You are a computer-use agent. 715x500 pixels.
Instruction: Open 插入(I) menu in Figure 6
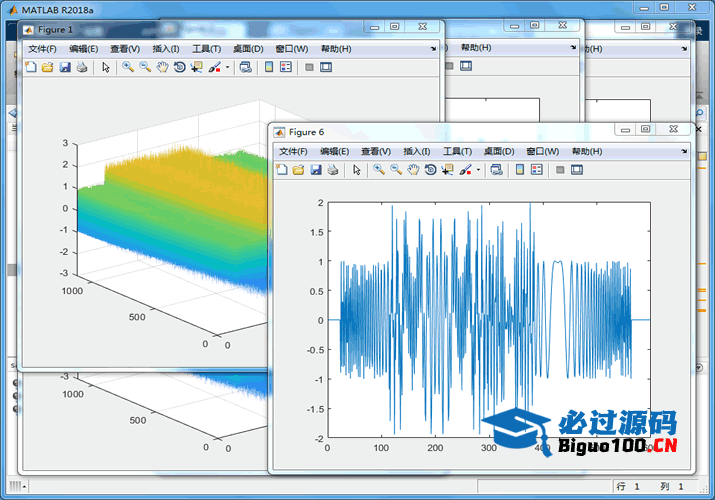417,151
